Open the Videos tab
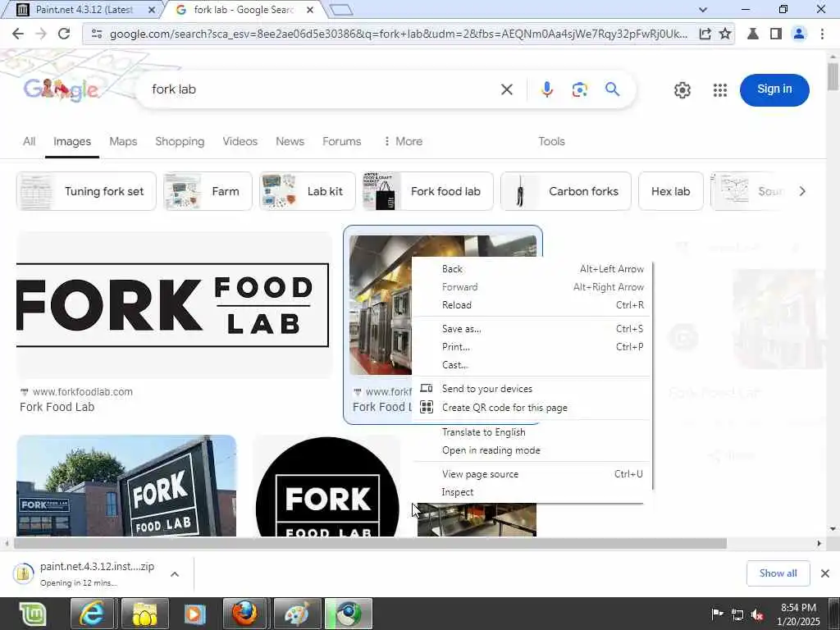Viewport: 840px width, 630px height. 240,141
